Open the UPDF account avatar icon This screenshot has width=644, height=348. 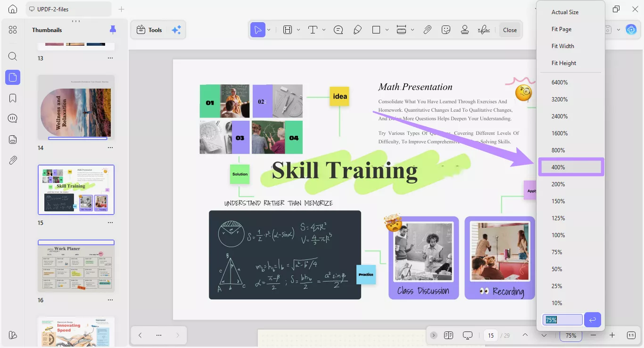[631, 30]
